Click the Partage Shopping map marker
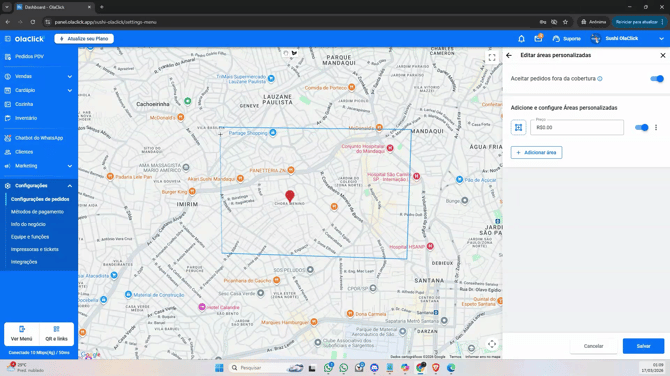 pyautogui.click(x=273, y=132)
